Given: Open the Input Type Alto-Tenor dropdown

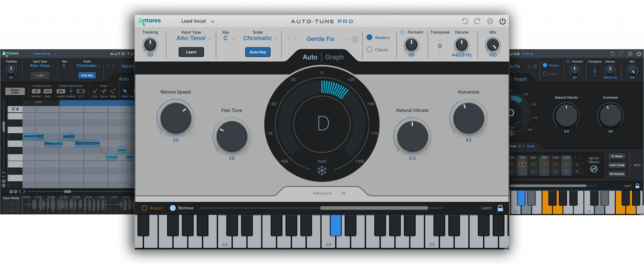Looking at the screenshot, I should [x=193, y=38].
